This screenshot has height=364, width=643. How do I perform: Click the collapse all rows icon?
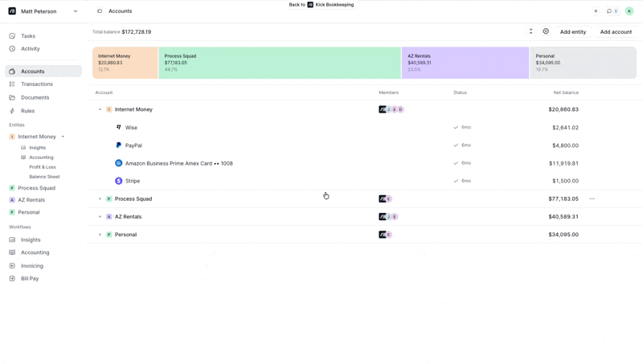pos(530,31)
